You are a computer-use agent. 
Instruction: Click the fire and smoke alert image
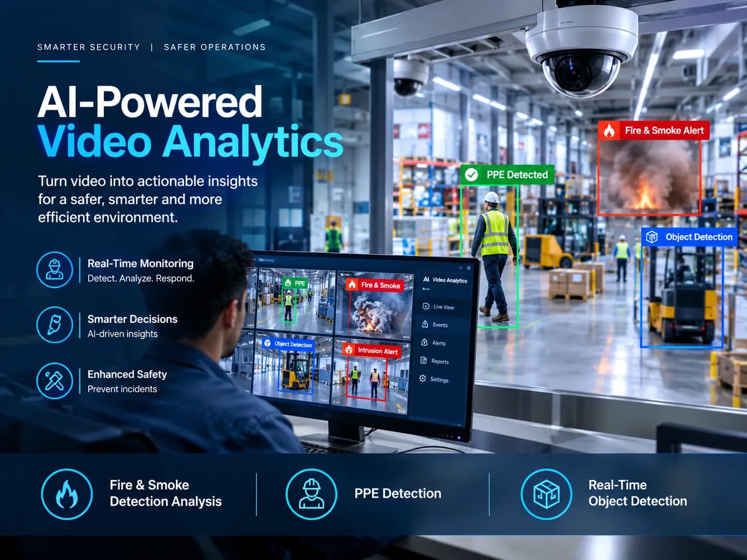(x=649, y=177)
